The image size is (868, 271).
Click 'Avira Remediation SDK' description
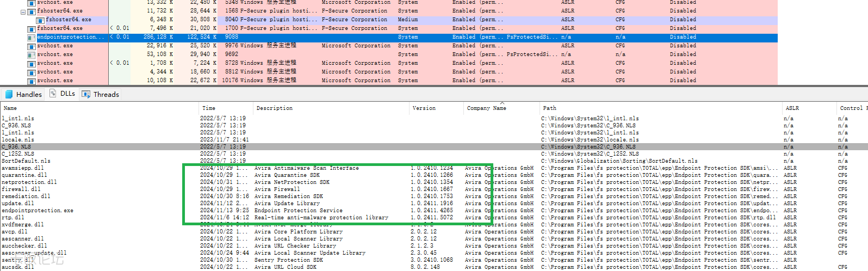click(289, 196)
